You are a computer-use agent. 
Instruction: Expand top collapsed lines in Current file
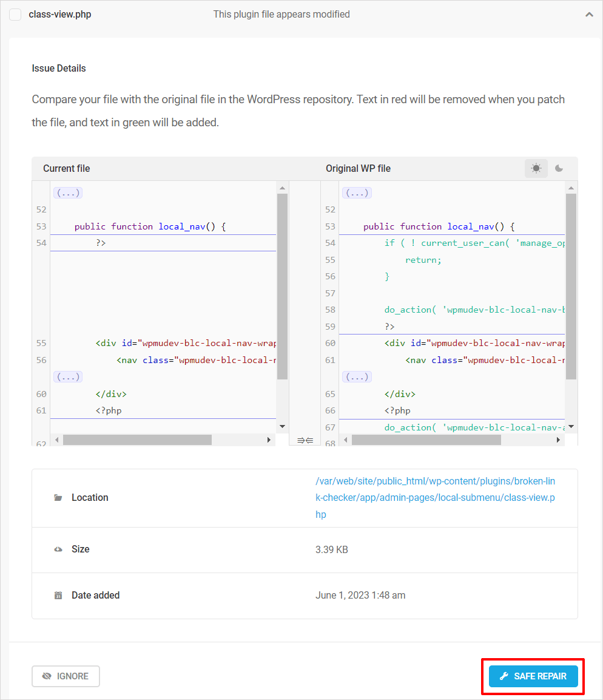67,193
